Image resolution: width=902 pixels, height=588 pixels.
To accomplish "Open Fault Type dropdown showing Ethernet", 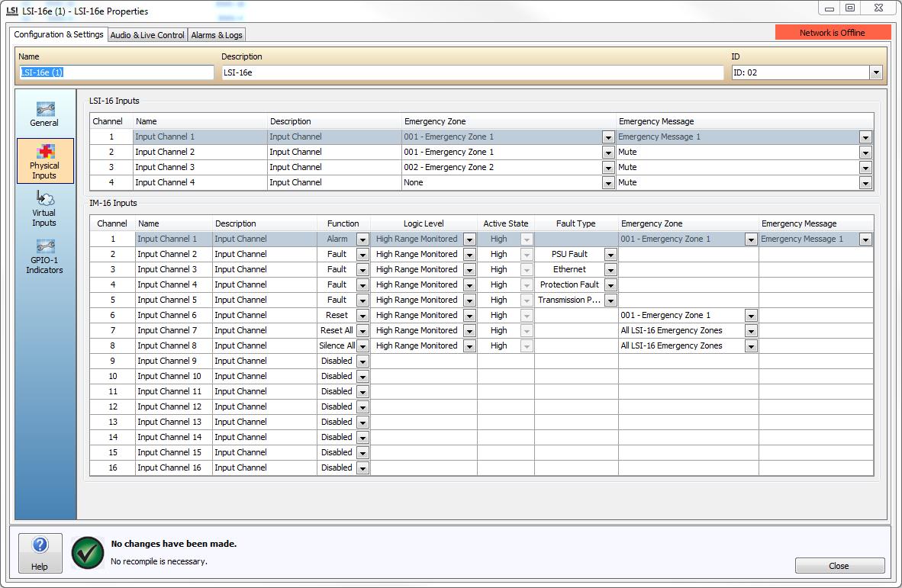I will (x=610, y=269).
